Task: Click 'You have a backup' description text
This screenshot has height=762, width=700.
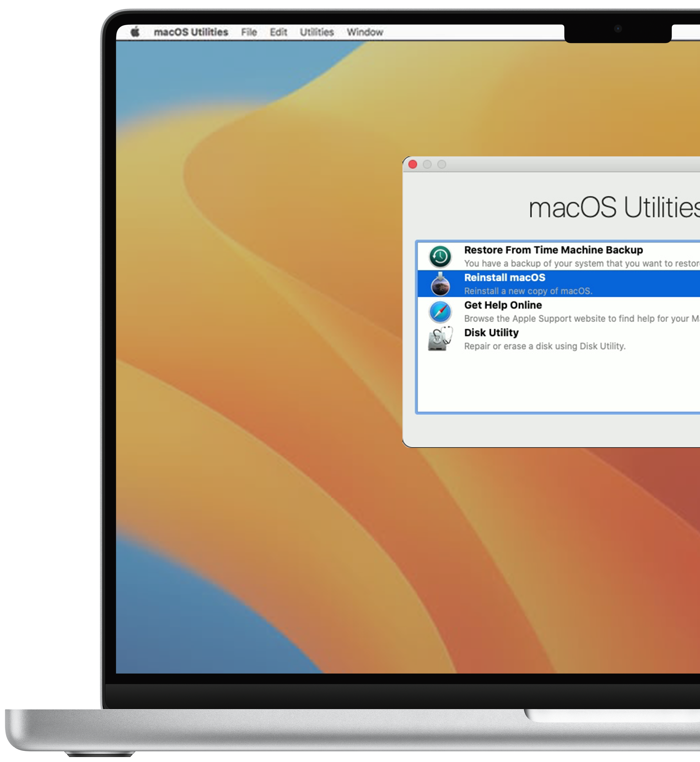Action: pos(582,263)
